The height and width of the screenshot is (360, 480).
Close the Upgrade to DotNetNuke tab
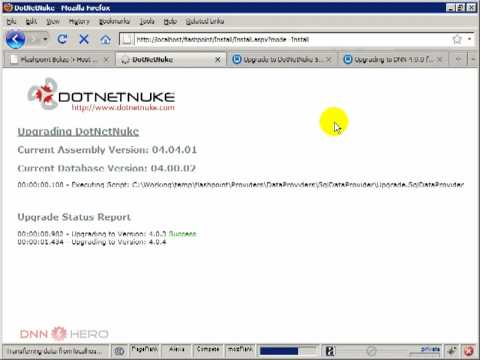click(329, 60)
